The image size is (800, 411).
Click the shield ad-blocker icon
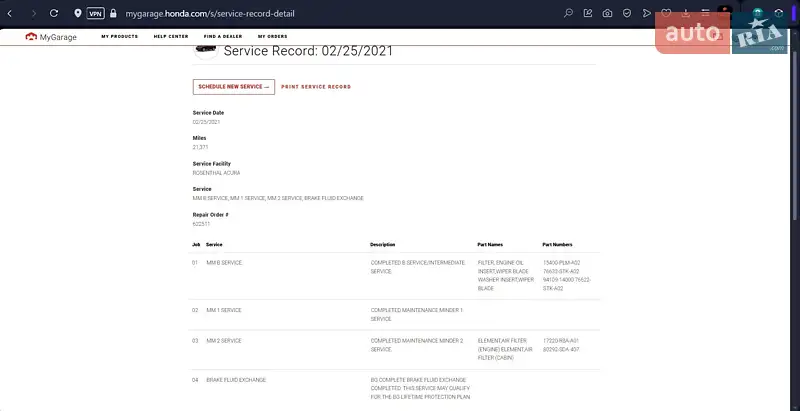click(627, 13)
